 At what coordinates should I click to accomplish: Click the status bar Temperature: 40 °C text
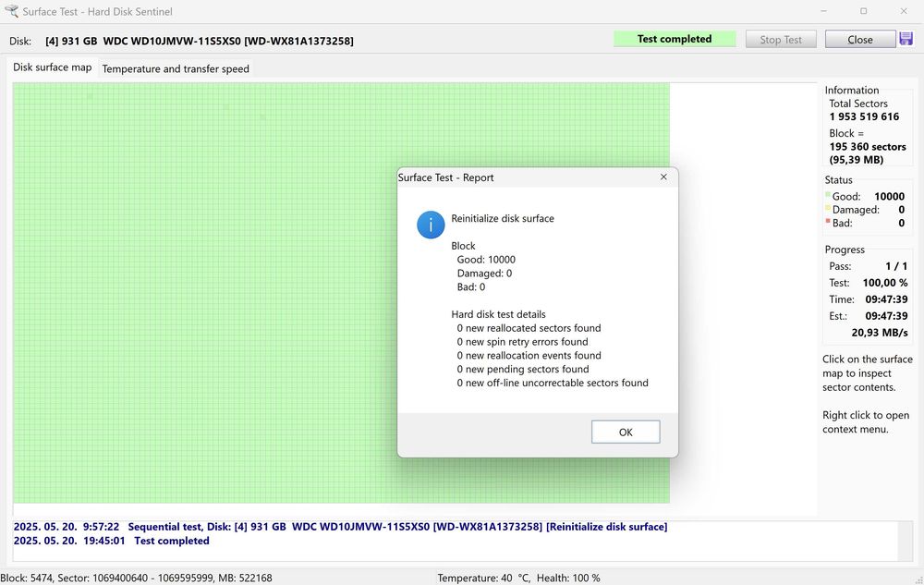pos(483,578)
